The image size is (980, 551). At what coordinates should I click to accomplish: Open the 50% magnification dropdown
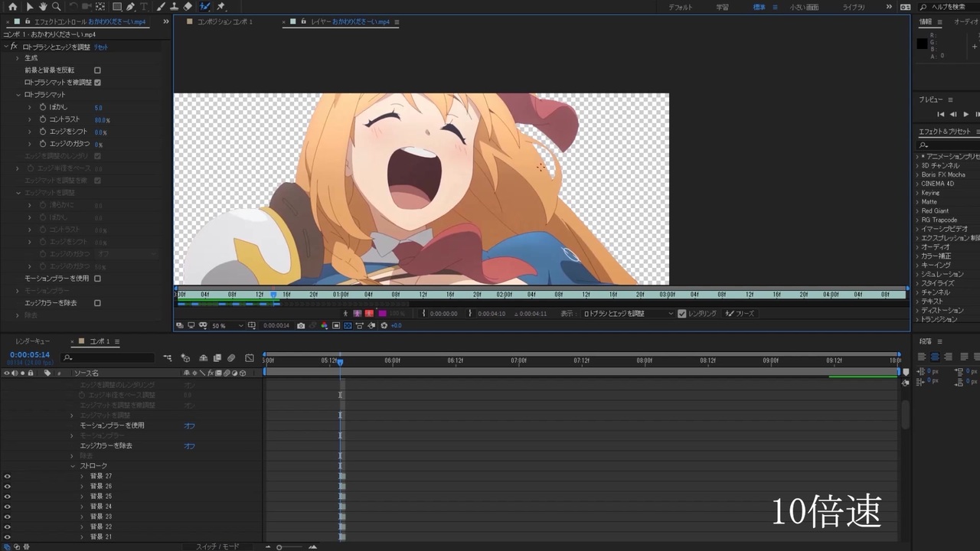click(x=227, y=325)
